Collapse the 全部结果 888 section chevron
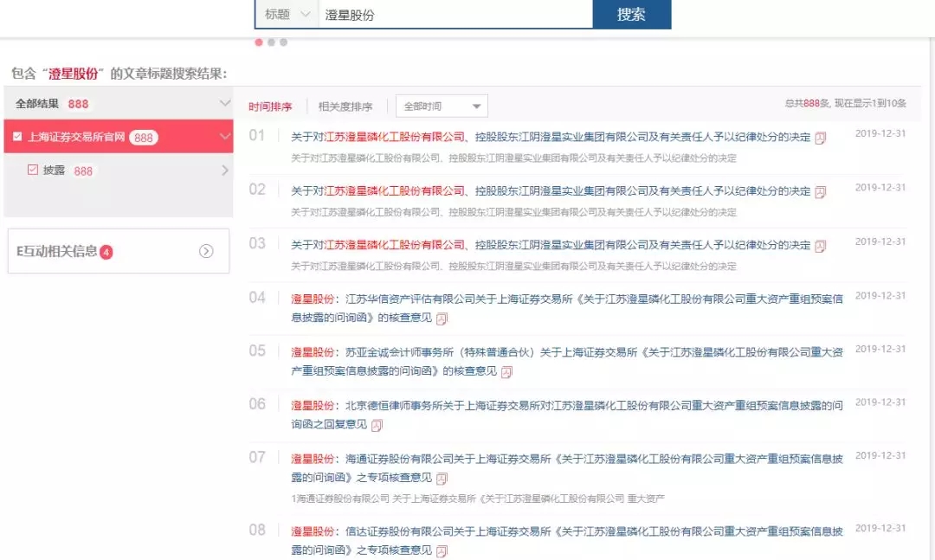 point(224,103)
